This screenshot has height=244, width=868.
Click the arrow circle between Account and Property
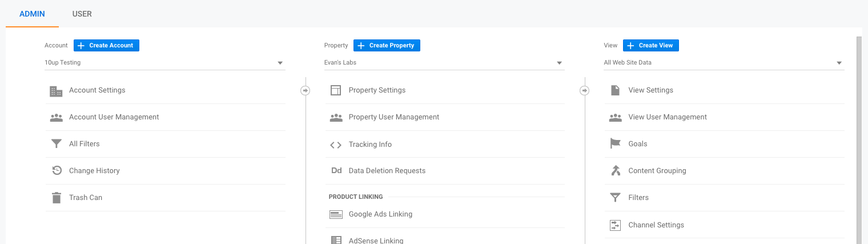306,90
